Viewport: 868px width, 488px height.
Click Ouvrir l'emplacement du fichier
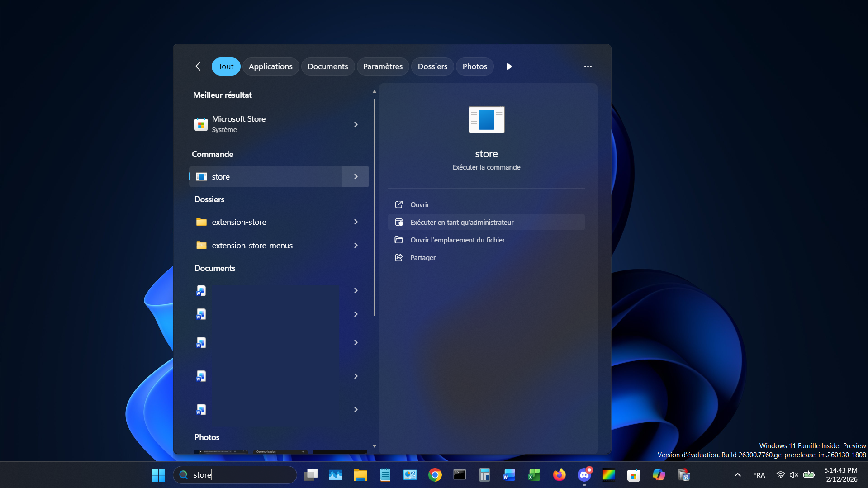[x=457, y=240]
